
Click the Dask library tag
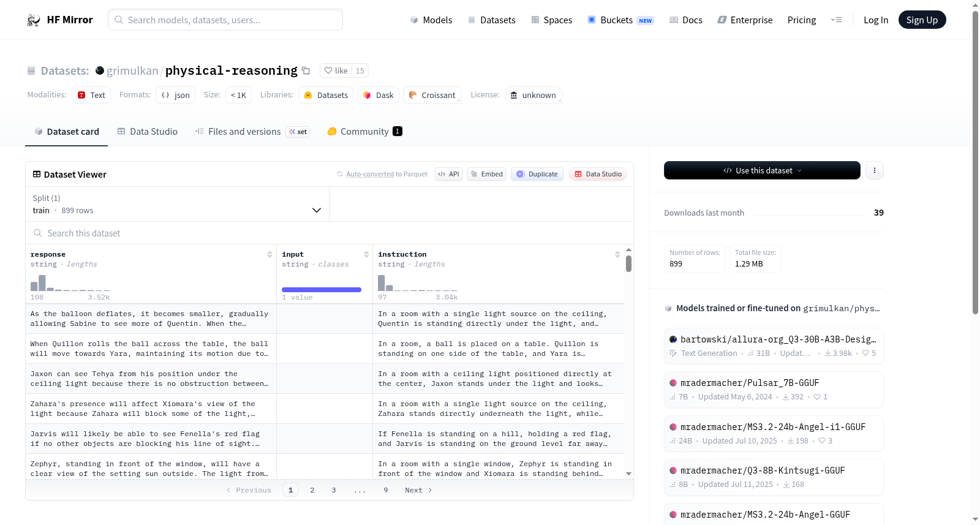click(x=379, y=95)
